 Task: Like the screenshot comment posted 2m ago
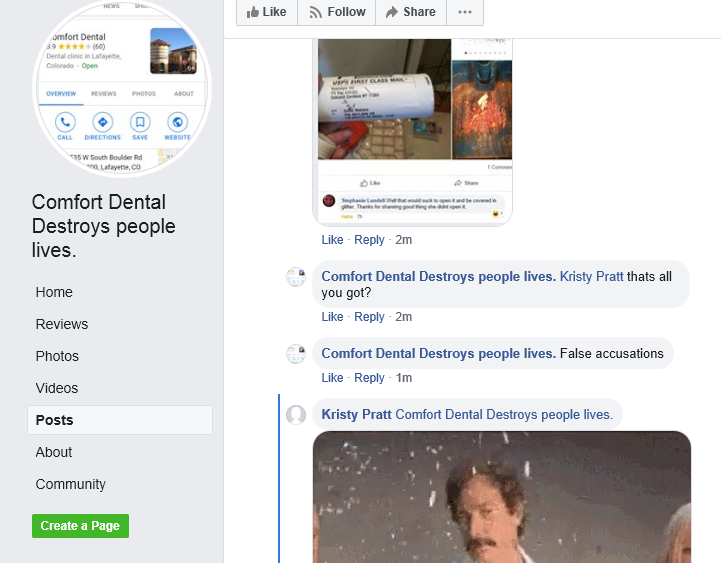332,240
